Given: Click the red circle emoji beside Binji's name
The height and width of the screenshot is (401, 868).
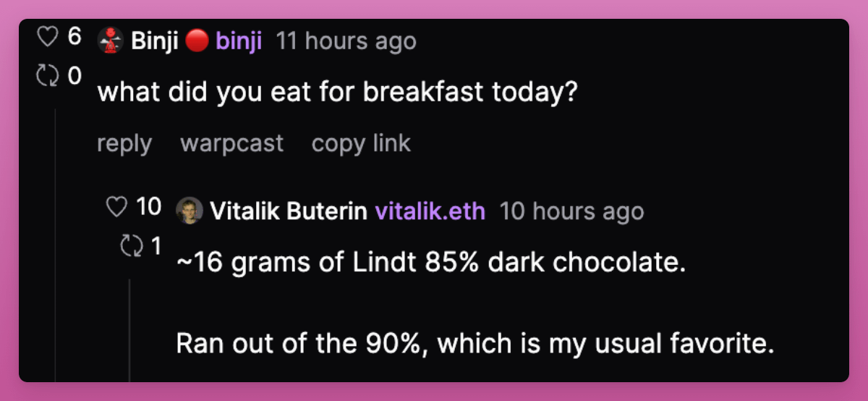Looking at the screenshot, I should [197, 41].
